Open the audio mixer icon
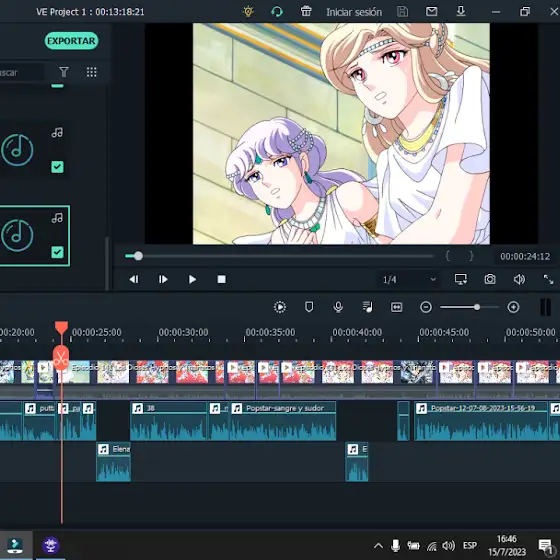The width and height of the screenshot is (560, 560). [367, 307]
